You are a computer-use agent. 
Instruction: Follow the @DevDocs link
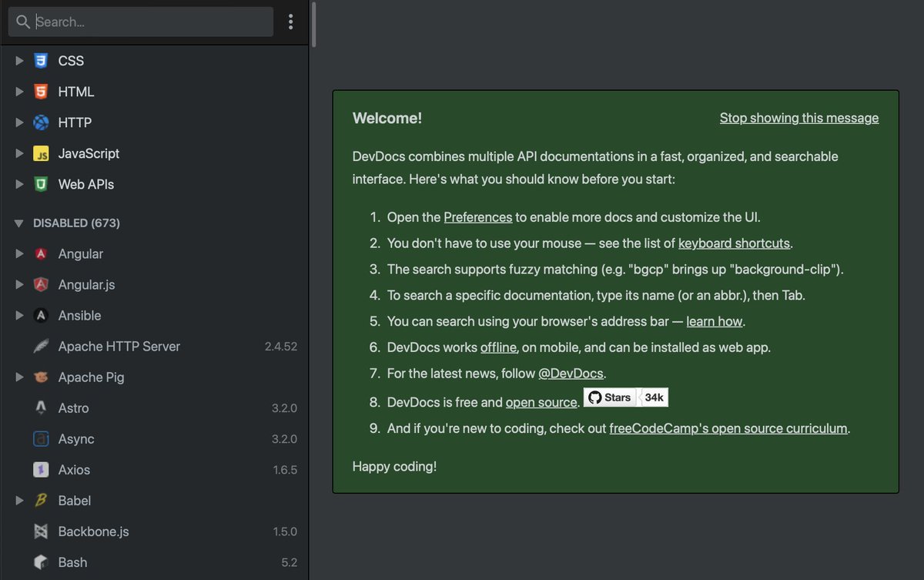click(571, 374)
